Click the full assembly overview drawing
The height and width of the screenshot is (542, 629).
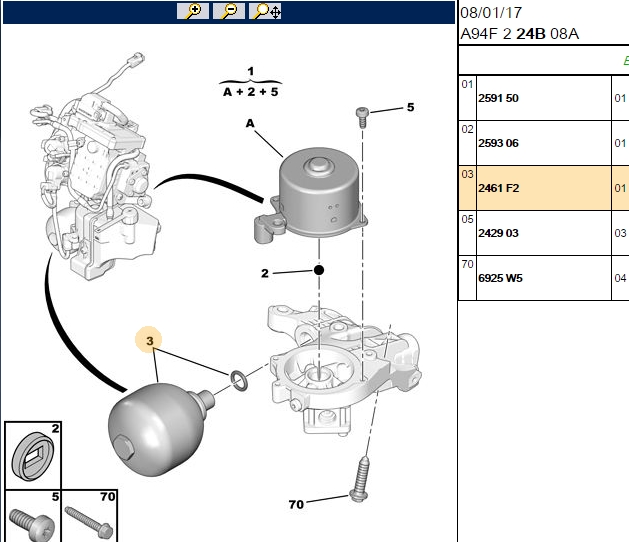coord(95,166)
